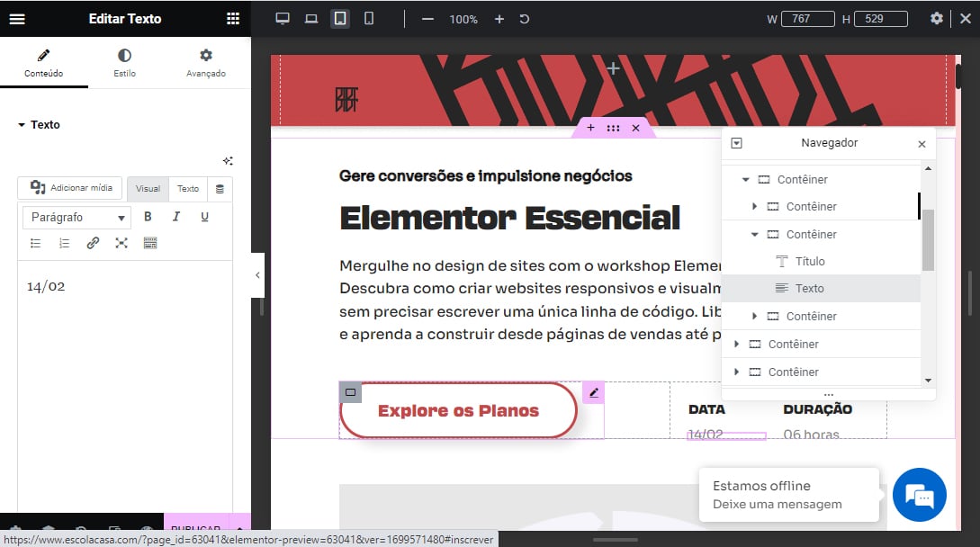
Task: Click Navegador bottom ellipsis handle
Action: tap(829, 394)
